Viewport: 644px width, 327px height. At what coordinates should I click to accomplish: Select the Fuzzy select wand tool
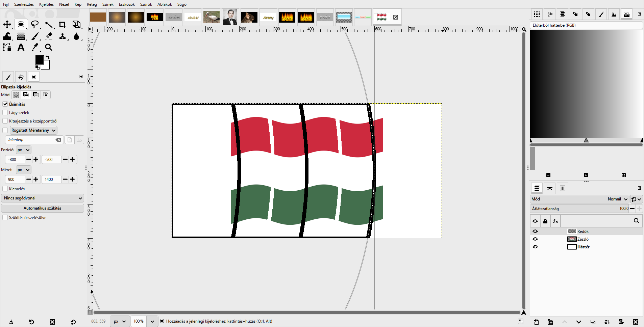(49, 24)
